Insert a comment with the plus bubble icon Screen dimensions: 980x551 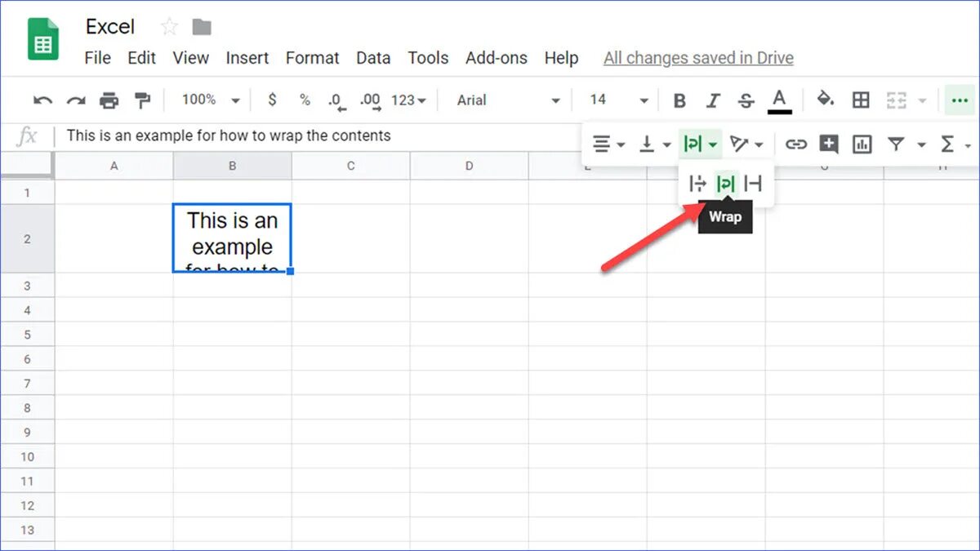[829, 144]
